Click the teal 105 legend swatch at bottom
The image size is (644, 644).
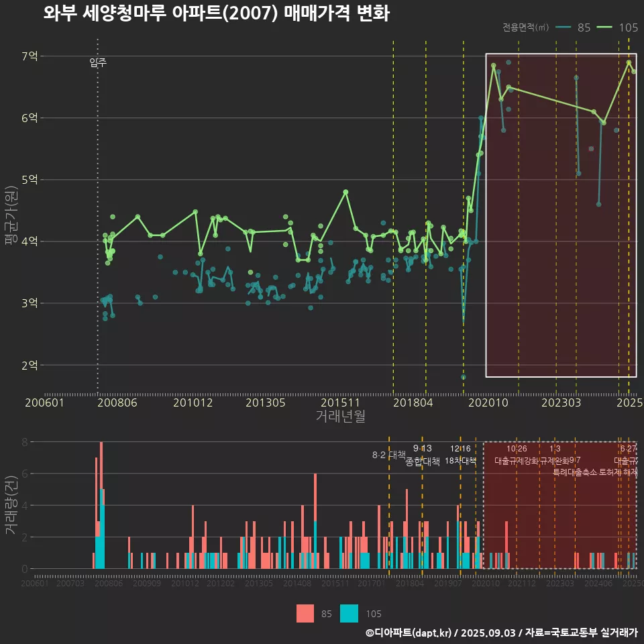click(350, 613)
